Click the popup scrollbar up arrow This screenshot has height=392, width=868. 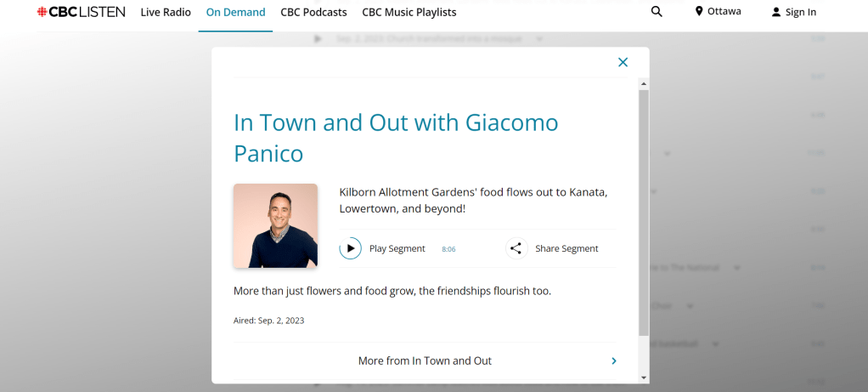(x=644, y=84)
